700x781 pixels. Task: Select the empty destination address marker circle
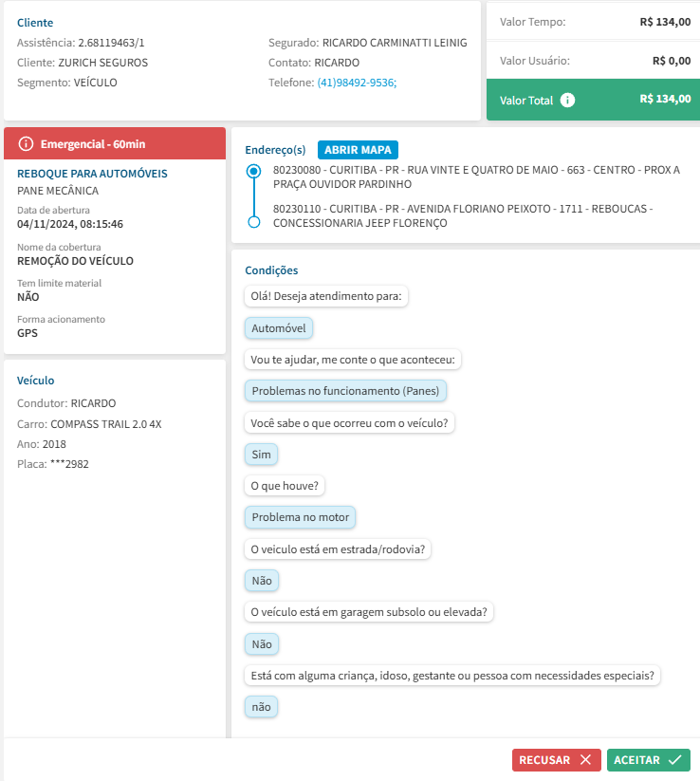tap(253, 222)
